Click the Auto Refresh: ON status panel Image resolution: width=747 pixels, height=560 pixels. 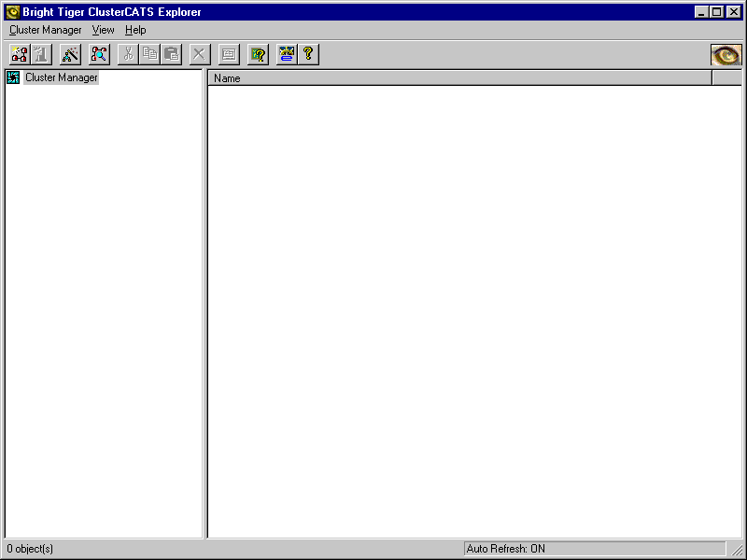pyautogui.click(x=594, y=549)
